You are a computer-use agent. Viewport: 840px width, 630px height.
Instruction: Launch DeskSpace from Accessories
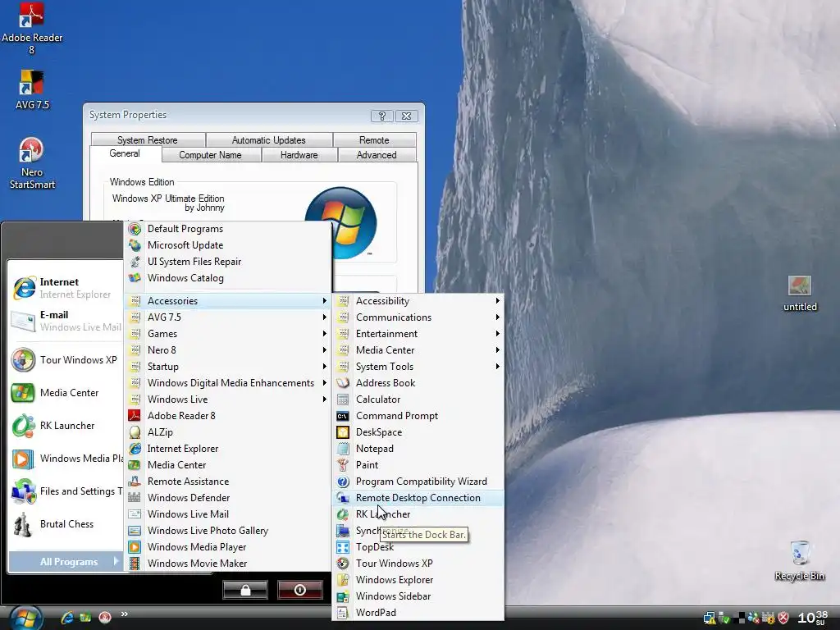pos(418,432)
